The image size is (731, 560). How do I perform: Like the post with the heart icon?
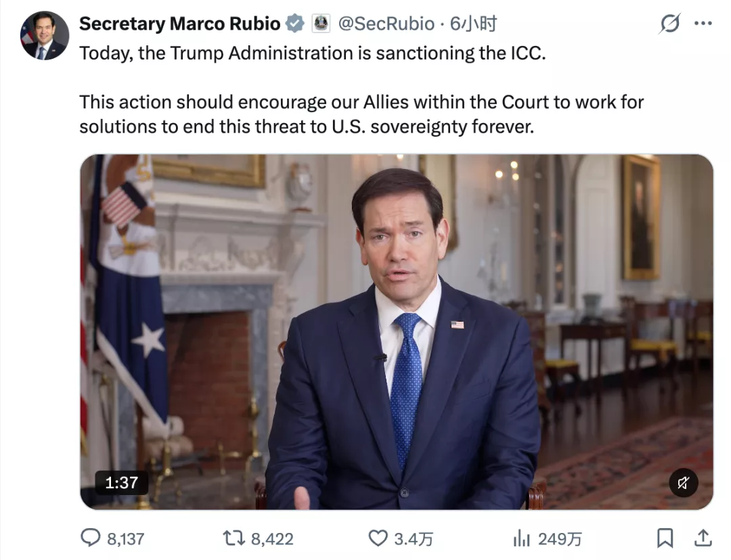point(378,538)
